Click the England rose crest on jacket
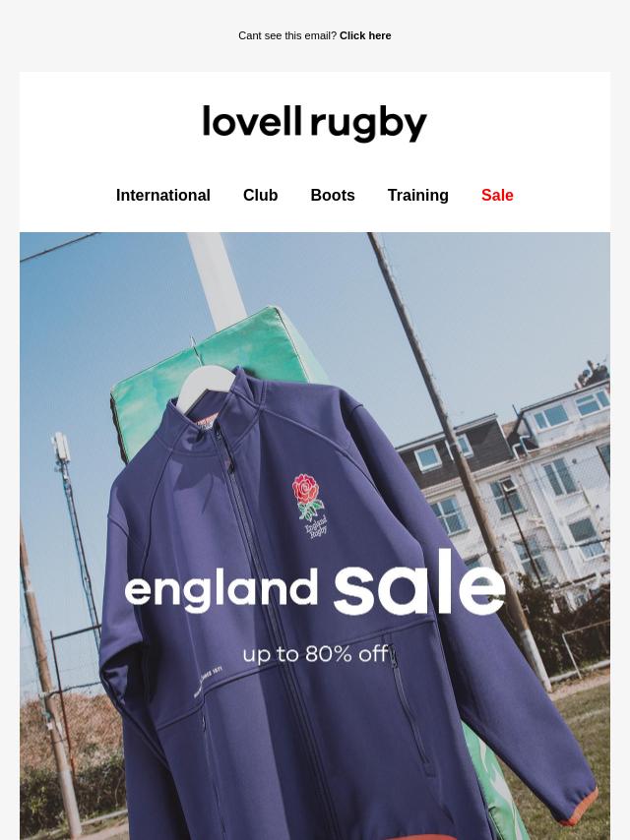The image size is (630, 840). pos(306,496)
